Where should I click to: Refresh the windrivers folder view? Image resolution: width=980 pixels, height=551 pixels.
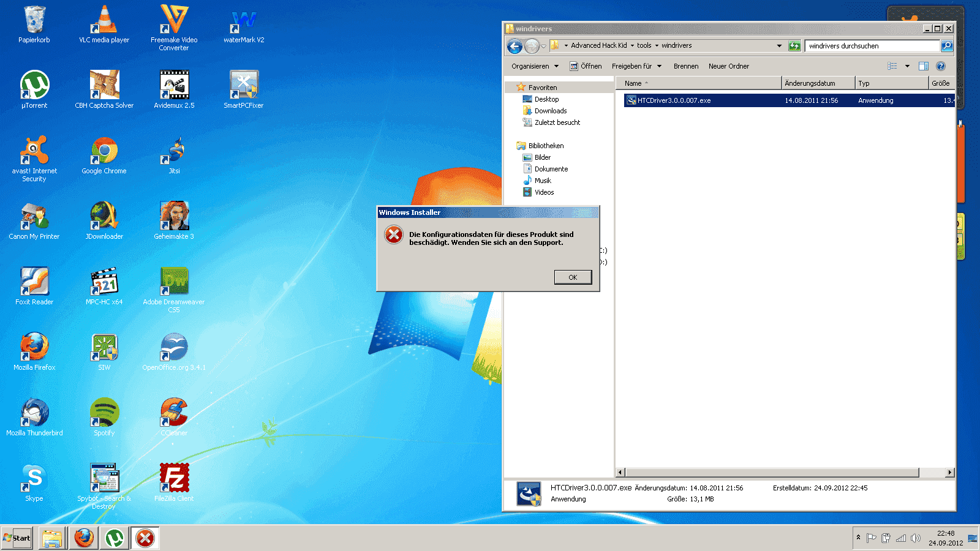pos(794,46)
